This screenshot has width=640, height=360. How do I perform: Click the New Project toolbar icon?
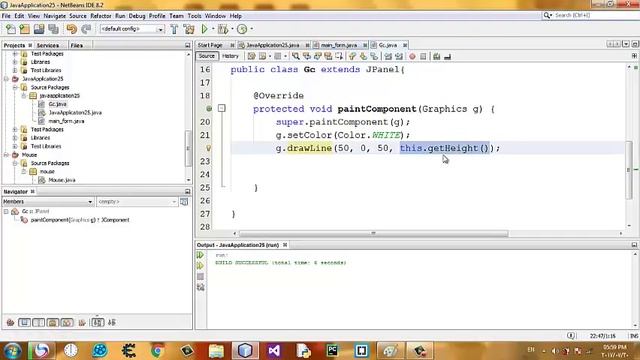click(24, 29)
